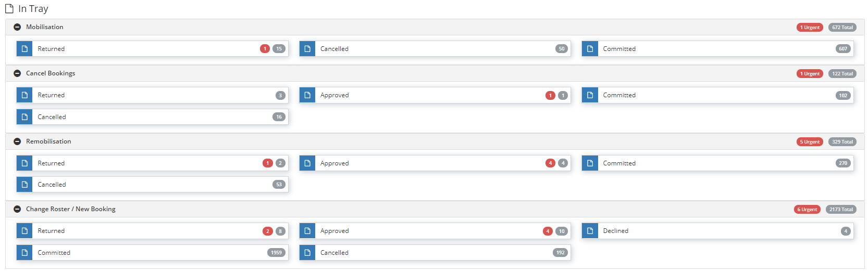The image size is (868, 272).
Task: Open Cancel Bookings Committed items
Action: [718, 95]
